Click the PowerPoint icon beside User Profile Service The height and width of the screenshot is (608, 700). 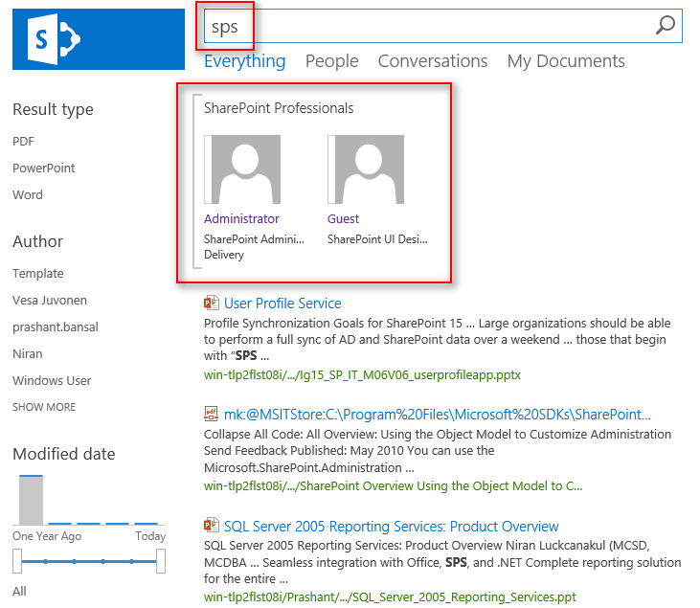[212, 303]
